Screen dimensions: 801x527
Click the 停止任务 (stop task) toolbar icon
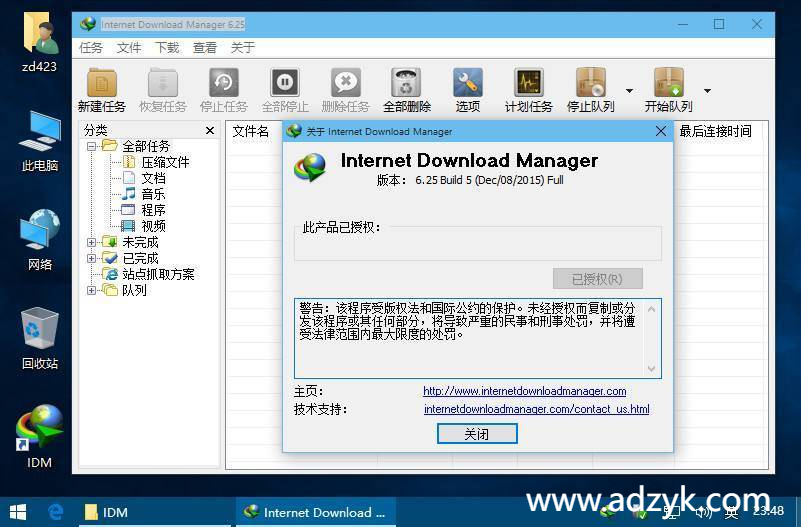click(x=224, y=90)
